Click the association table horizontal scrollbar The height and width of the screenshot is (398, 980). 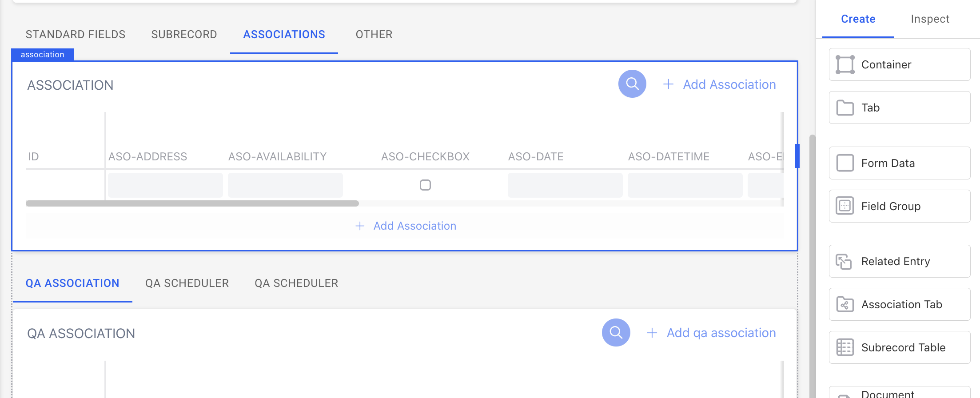[192, 203]
